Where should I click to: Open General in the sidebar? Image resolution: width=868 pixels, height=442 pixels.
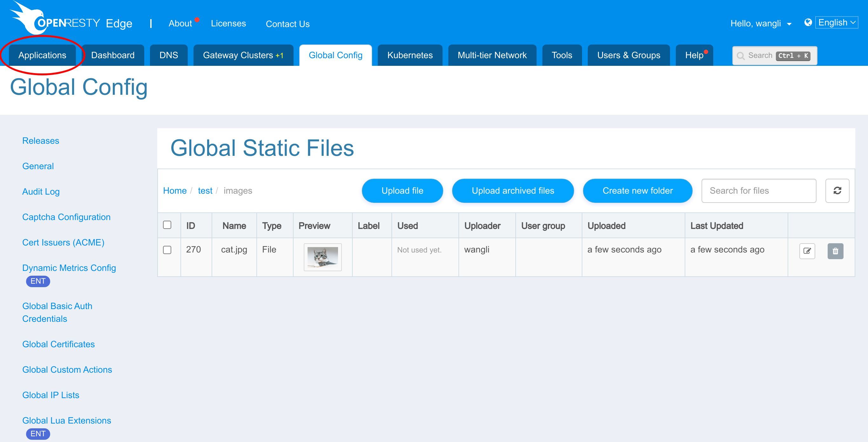point(38,166)
